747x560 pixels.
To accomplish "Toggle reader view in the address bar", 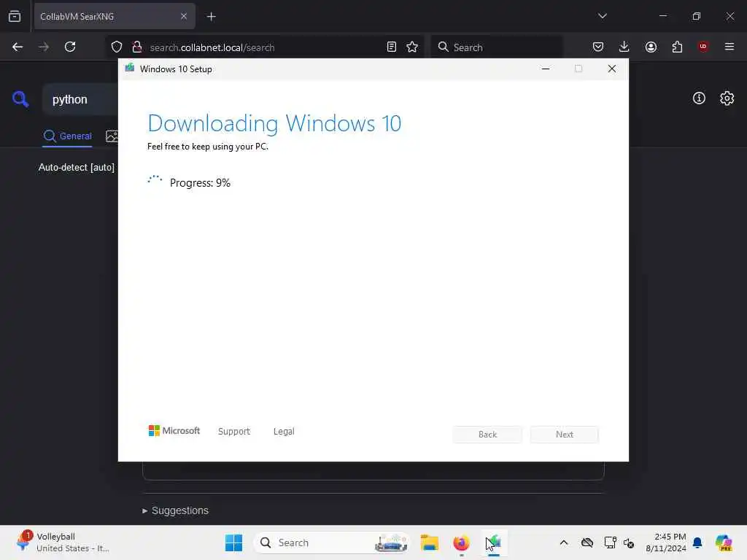I will click(x=392, y=47).
